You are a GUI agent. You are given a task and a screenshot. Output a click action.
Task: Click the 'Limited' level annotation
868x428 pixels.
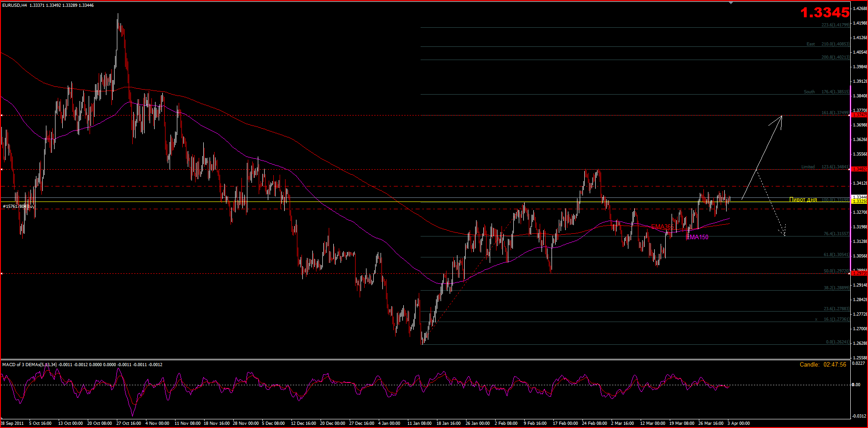pyautogui.click(x=808, y=167)
